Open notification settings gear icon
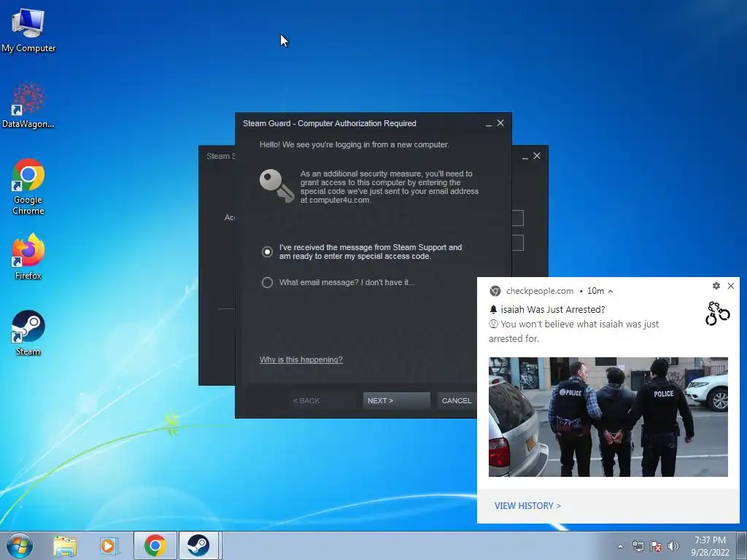 (x=716, y=286)
